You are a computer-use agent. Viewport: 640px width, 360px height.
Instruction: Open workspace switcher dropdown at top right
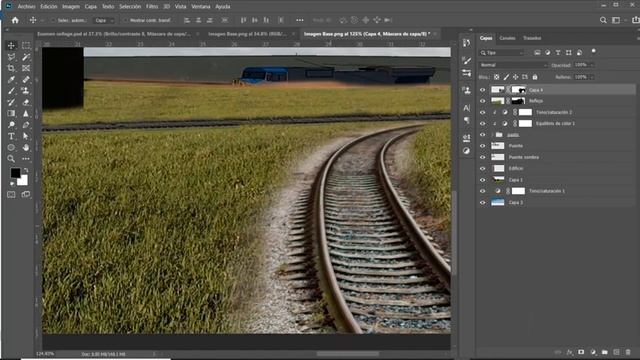[x=618, y=20]
